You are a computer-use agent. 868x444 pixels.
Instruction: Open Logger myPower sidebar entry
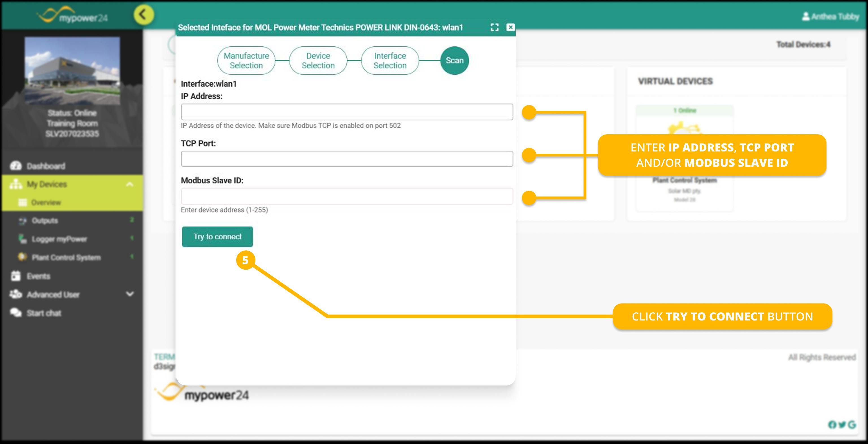59,239
